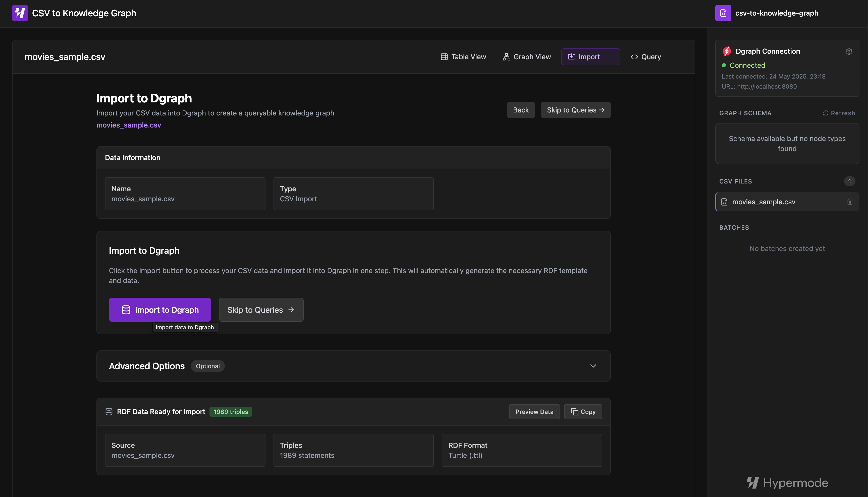This screenshot has height=497, width=868.
Task: Delete movies_sample.csv with trash icon
Action: click(x=850, y=202)
